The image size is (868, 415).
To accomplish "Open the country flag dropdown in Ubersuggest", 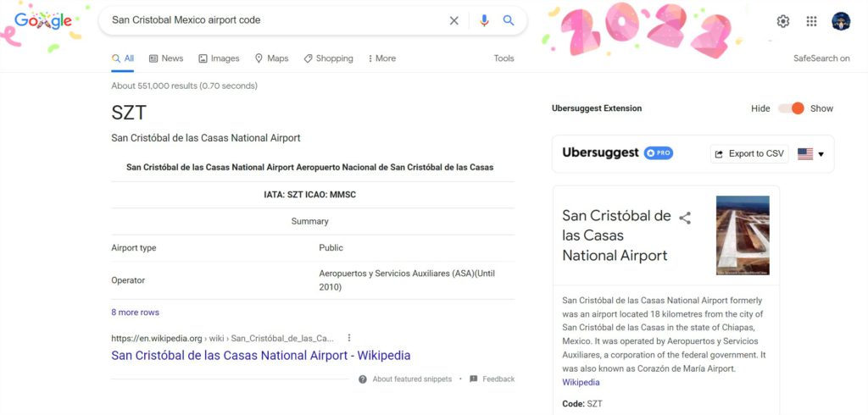I will click(810, 154).
